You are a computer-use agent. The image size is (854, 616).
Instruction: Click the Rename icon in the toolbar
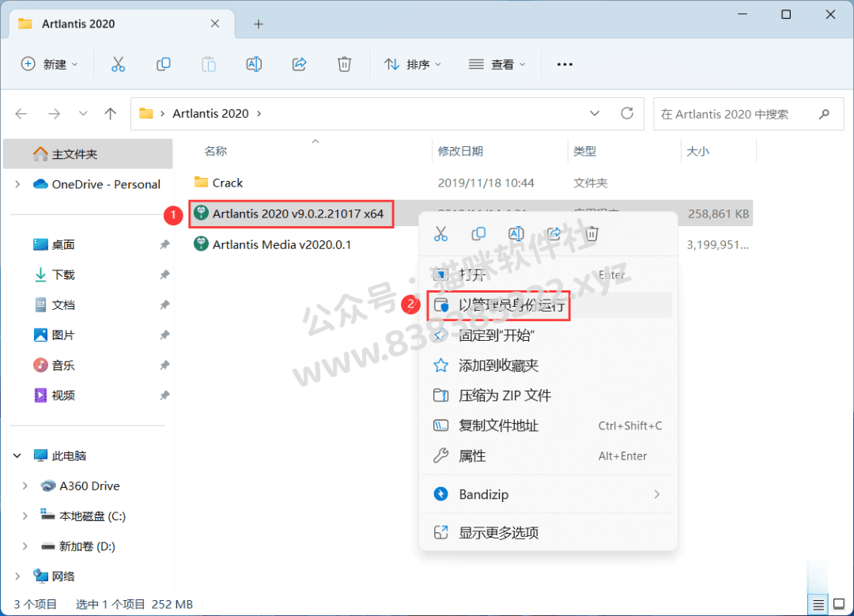pyautogui.click(x=254, y=64)
